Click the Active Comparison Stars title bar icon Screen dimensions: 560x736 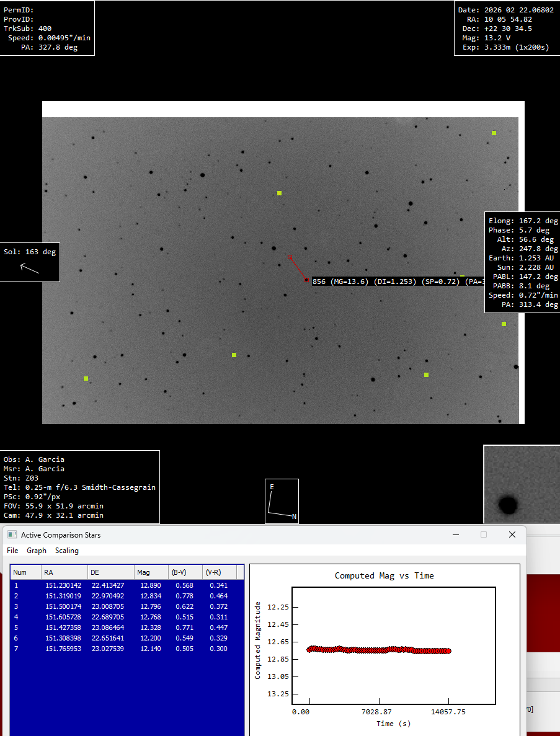pos(11,534)
